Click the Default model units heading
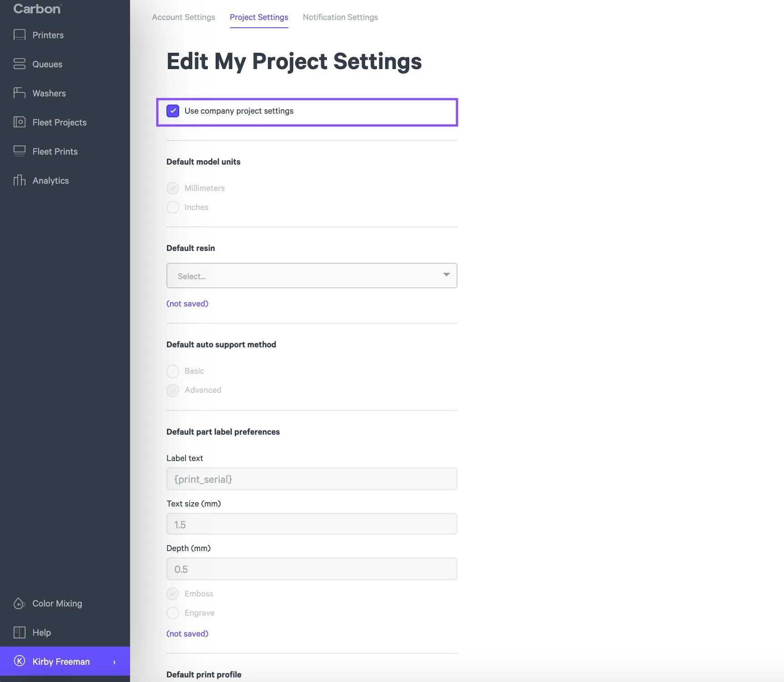The image size is (784, 682). pos(203,162)
